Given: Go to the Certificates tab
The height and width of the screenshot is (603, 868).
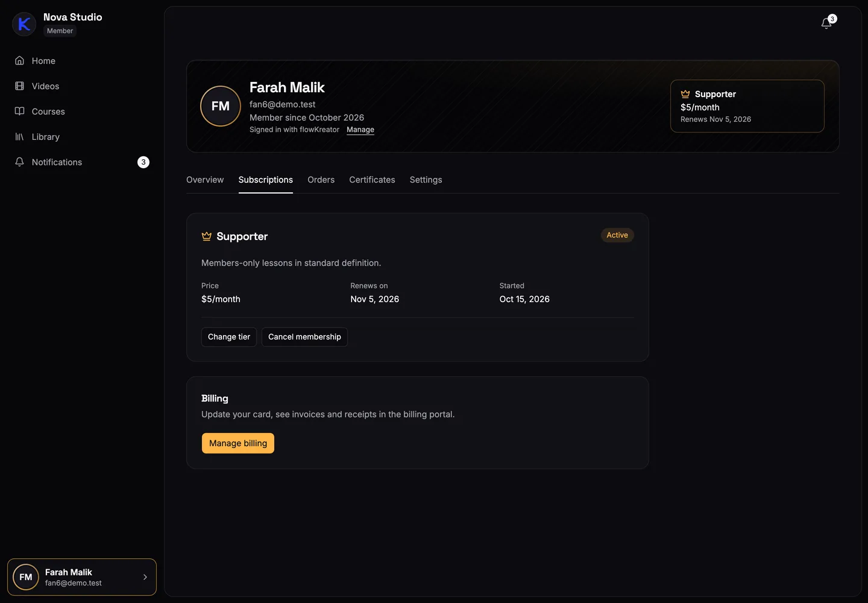Looking at the screenshot, I should [x=372, y=180].
